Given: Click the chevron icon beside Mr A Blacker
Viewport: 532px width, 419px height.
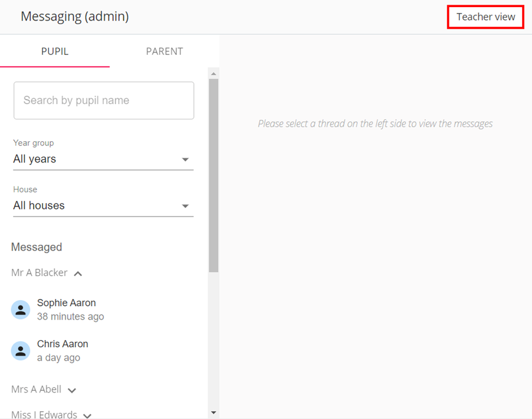Looking at the screenshot, I should (x=78, y=273).
